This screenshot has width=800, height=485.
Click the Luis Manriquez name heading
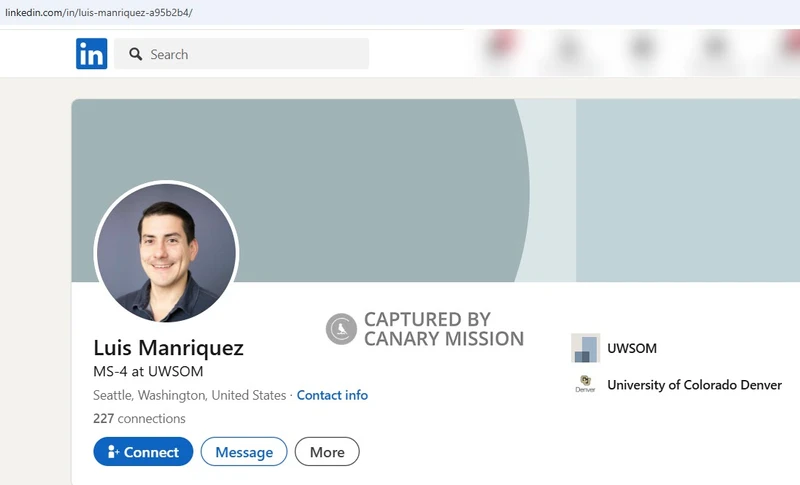click(168, 348)
